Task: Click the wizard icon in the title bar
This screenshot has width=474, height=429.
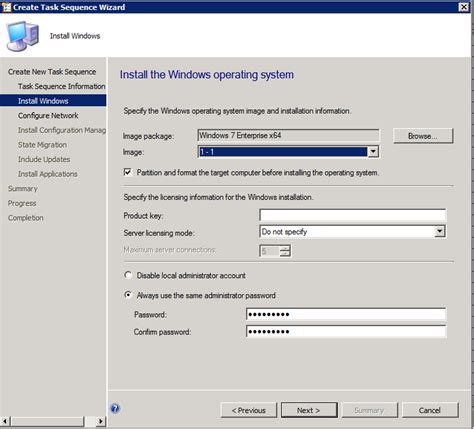Action: 6,7
